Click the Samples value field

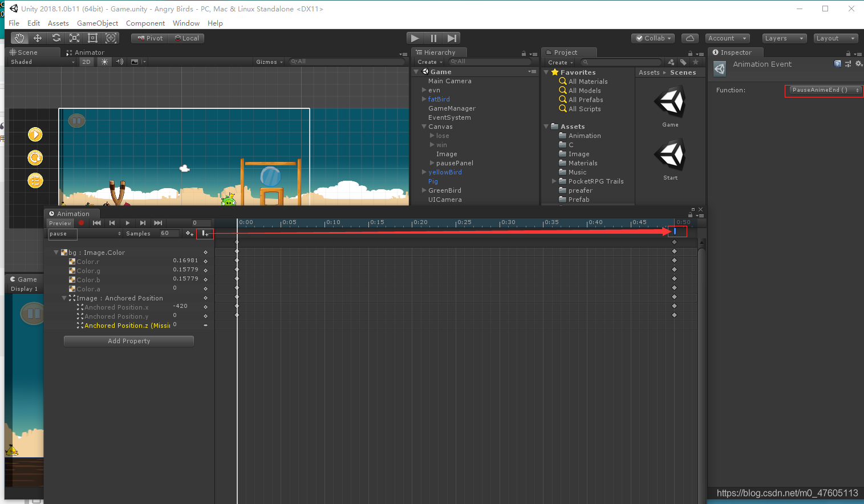[169, 233]
